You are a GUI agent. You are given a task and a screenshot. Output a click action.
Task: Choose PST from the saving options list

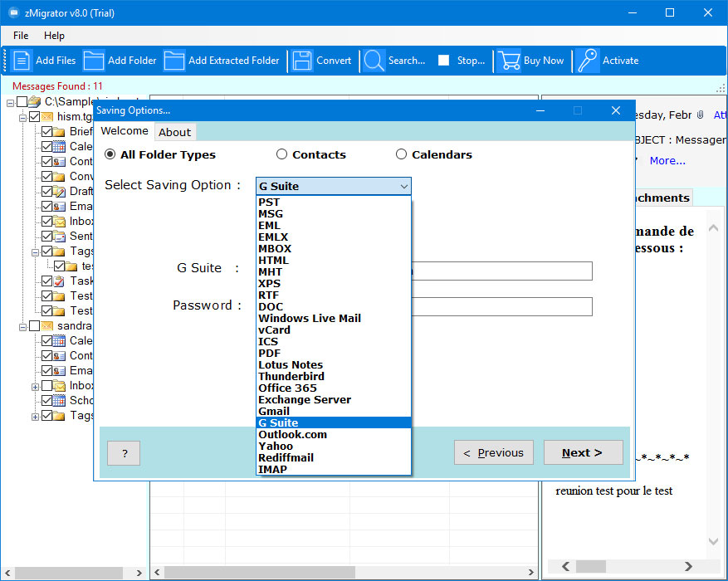tap(334, 203)
